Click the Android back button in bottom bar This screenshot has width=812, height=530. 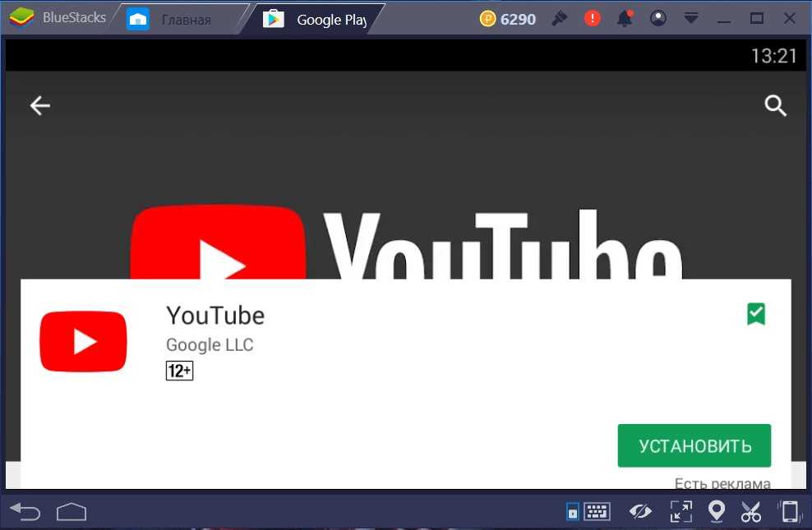pos(25,512)
